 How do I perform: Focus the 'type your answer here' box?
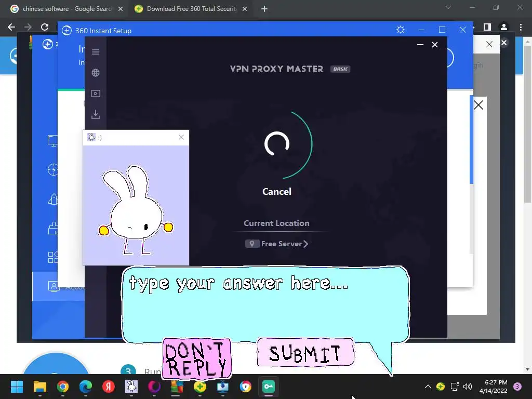click(265, 303)
